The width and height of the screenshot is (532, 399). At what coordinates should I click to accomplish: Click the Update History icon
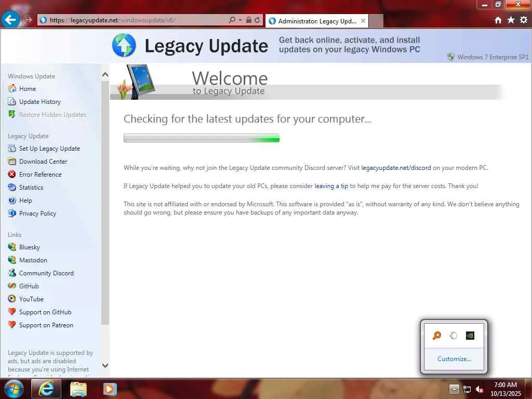[x=12, y=101]
